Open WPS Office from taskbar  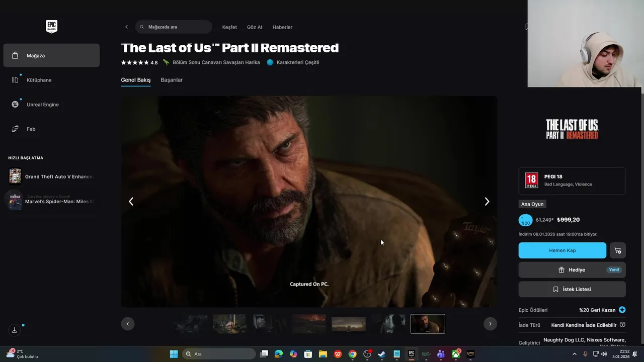[338, 354]
